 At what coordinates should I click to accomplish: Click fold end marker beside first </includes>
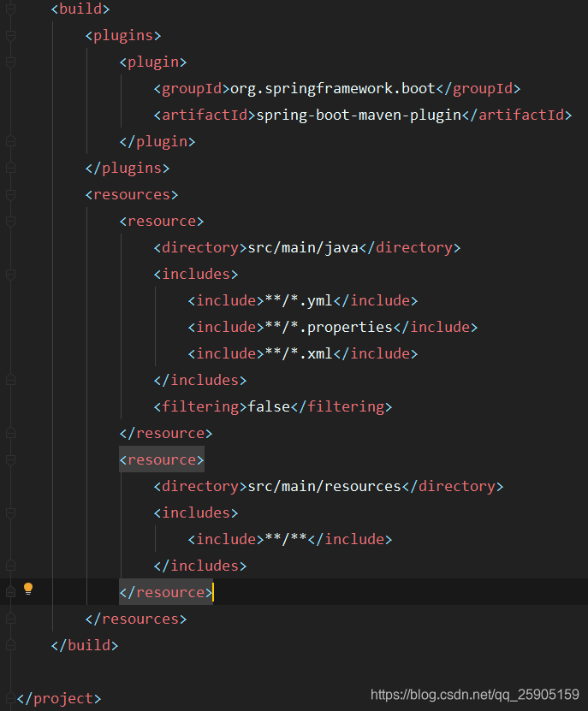pyautogui.click(x=11, y=380)
